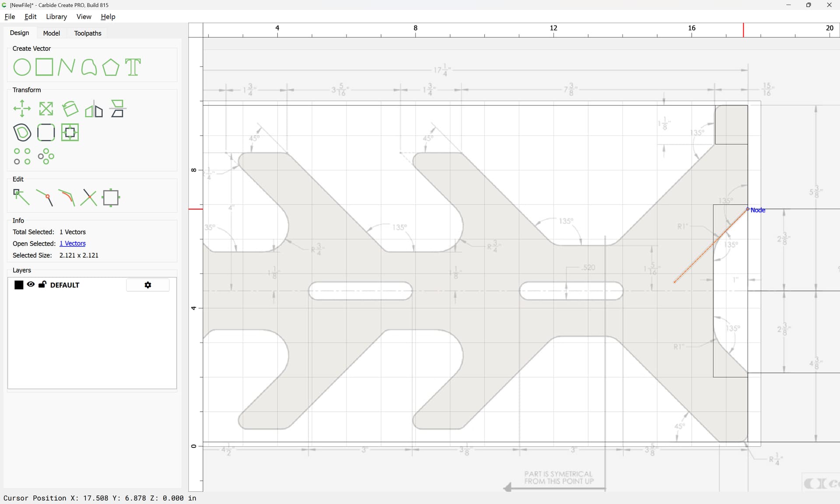
Task: Click the 'Selected Size: 2.121 x 2.121' text
Action: coord(56,255)
